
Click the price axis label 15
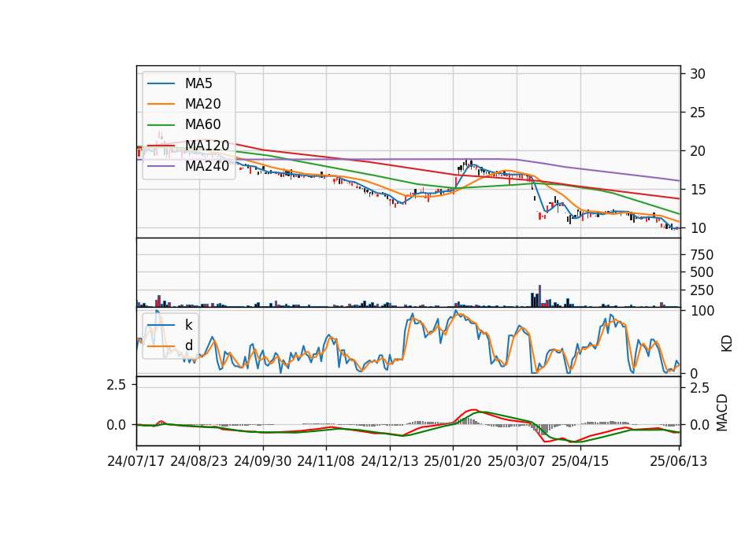pyautogui.click(x=698, y=190)
